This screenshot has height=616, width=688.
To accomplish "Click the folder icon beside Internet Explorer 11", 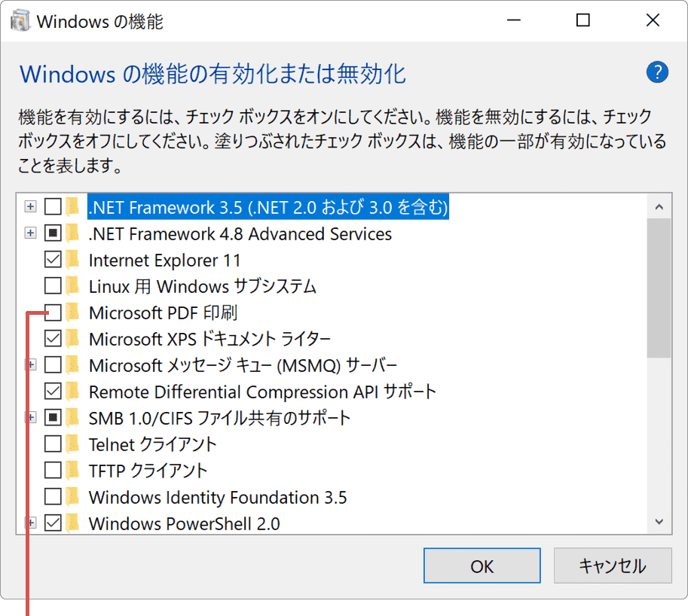I will point(72,260).
